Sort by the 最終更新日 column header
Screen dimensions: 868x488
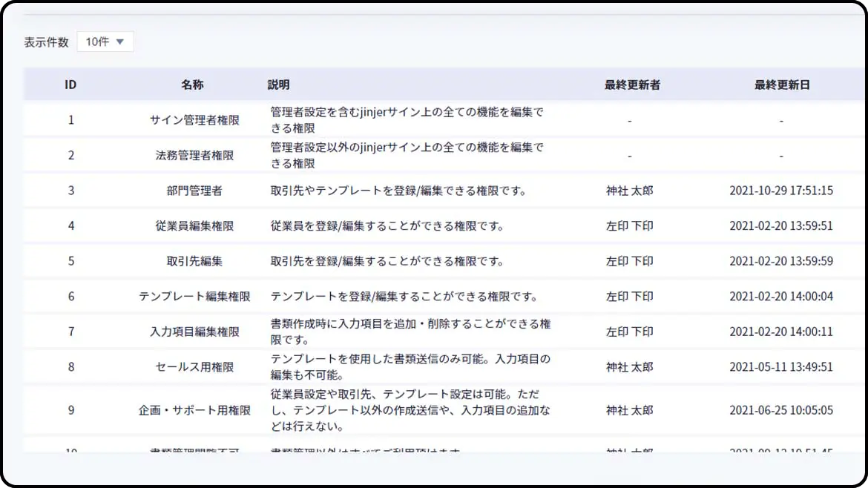pyautogui.click(x=782, y=85)
